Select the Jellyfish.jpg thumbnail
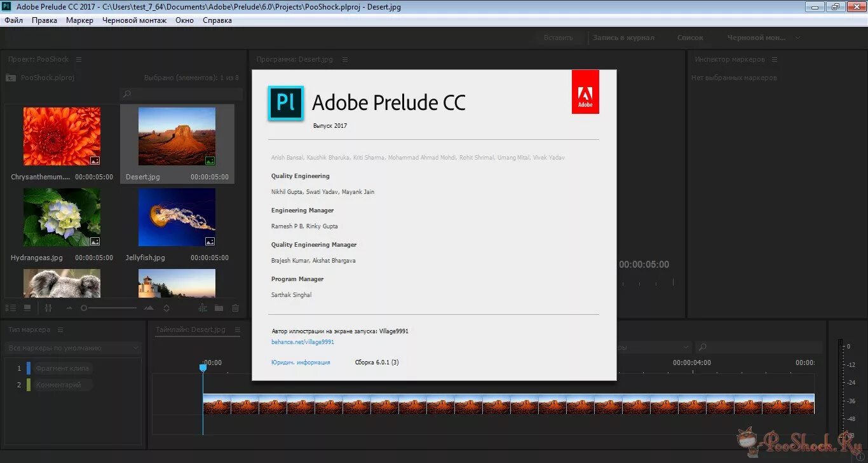This screenshot has width=868, height=463. coord(177,217)
